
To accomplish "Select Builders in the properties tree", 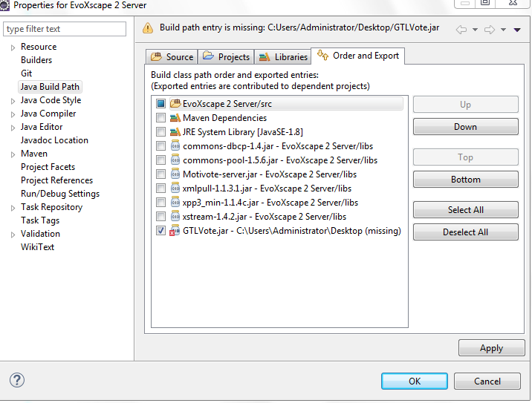I will [x=36, y=60].
